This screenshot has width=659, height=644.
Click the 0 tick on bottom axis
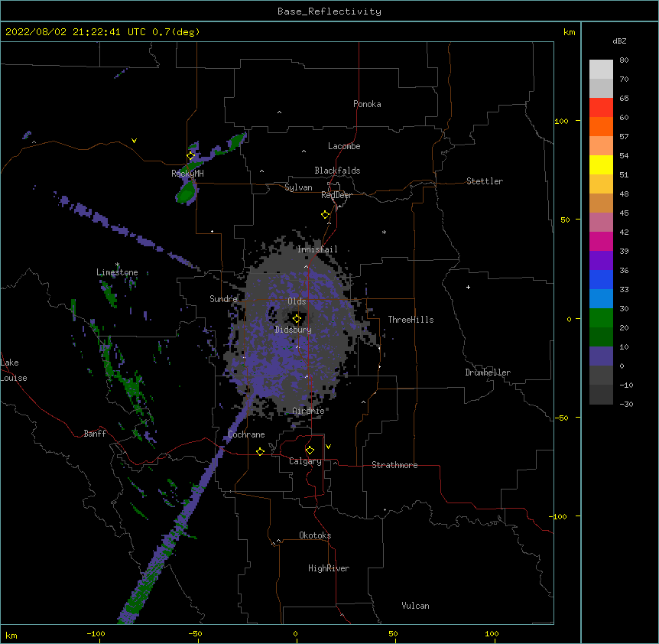point(295,633)
